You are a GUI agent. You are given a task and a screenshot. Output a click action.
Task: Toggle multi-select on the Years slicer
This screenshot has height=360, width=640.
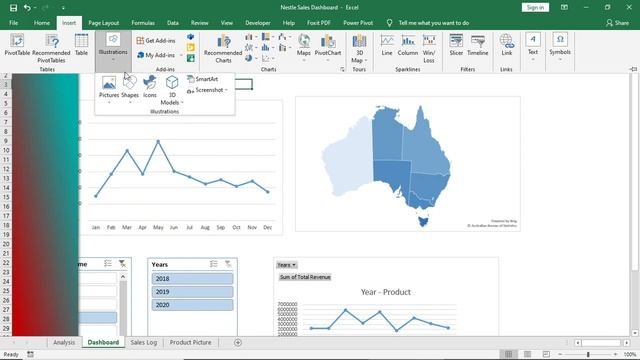click(x=213, y=264)
